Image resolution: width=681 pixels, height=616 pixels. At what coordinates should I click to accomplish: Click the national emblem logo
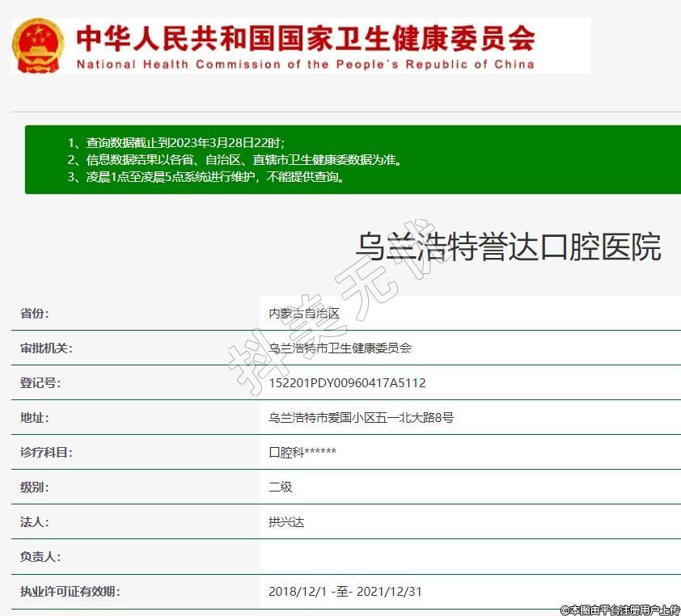37,46
